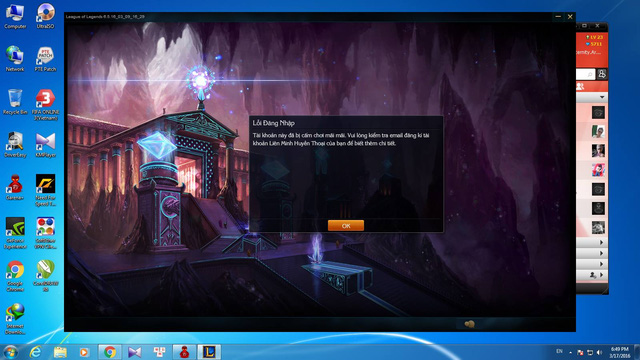The image size is (640, 360).
Task: Open the Recycle Bin
Action: pos(15,102)
